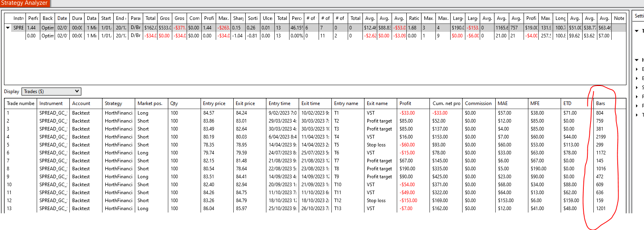Viewport: 644px width, 230px height.
Task: Collapse the expanded 'H' section in Settings panel
Action: coord(637,60)
